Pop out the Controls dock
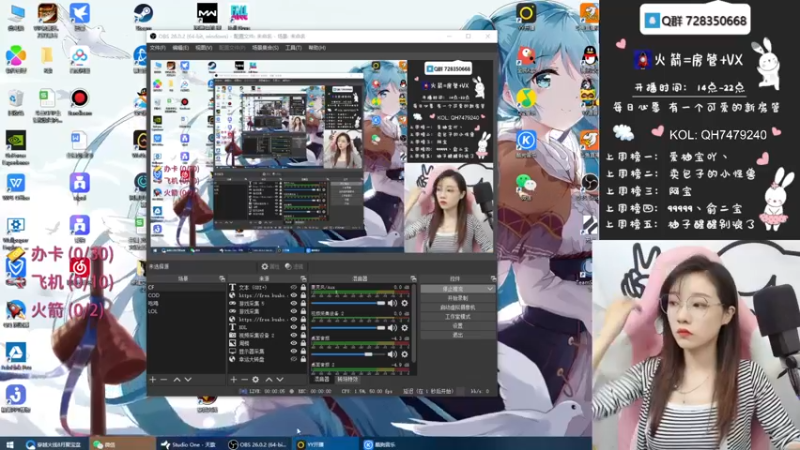Image resolution: width=800 pixels, height=450 pixels. 493,279
